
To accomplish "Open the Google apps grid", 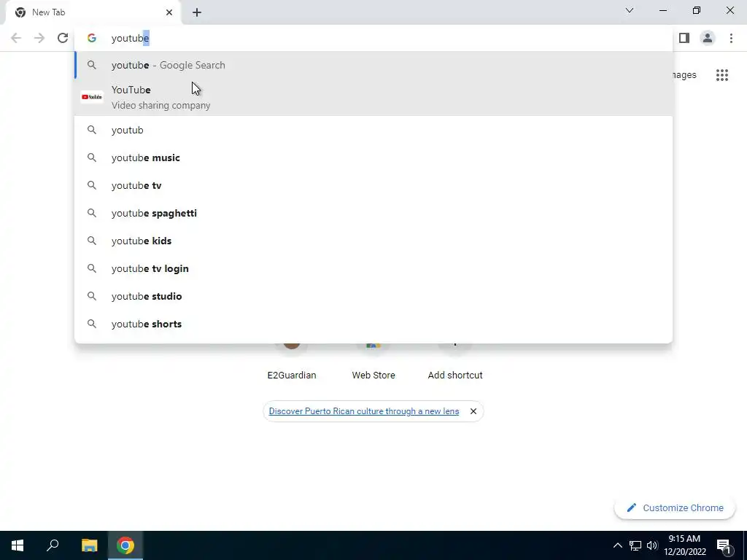I will (x=721, y=75).
